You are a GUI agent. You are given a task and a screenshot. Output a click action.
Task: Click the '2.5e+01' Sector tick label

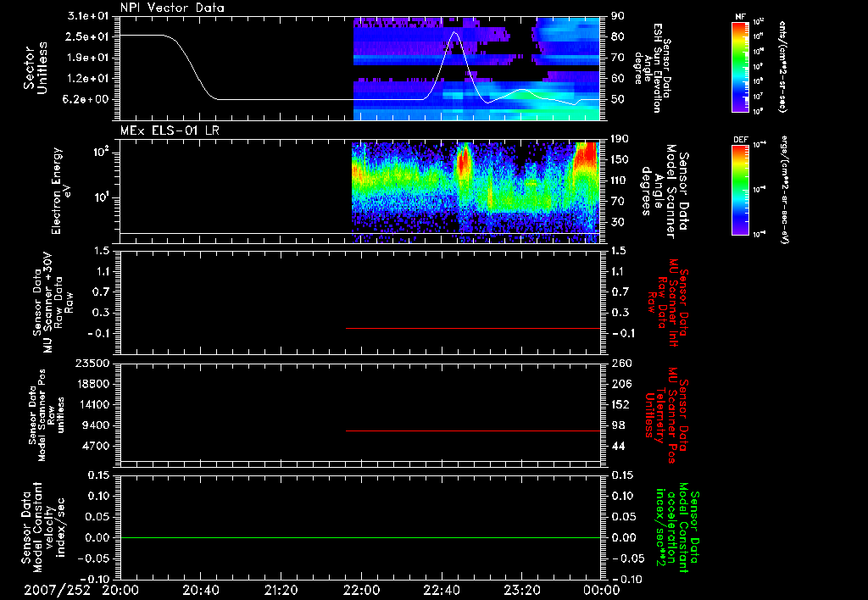(88, 36)
